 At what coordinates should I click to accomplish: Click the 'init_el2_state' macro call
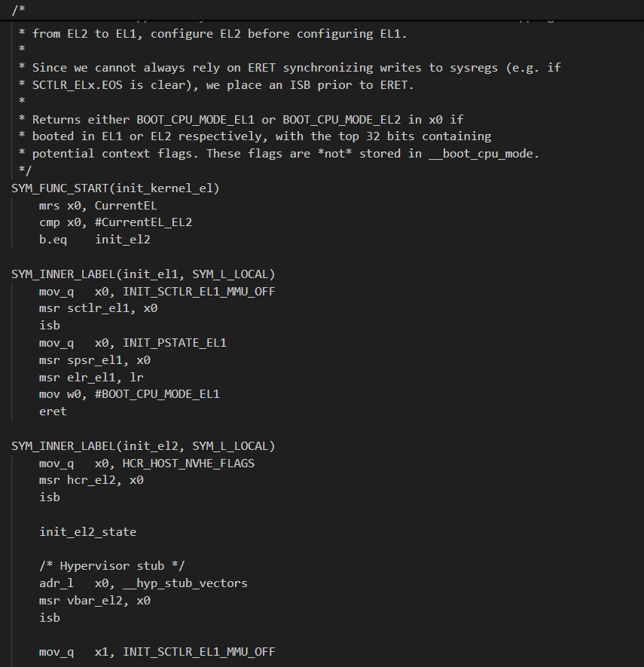point(88,532)
